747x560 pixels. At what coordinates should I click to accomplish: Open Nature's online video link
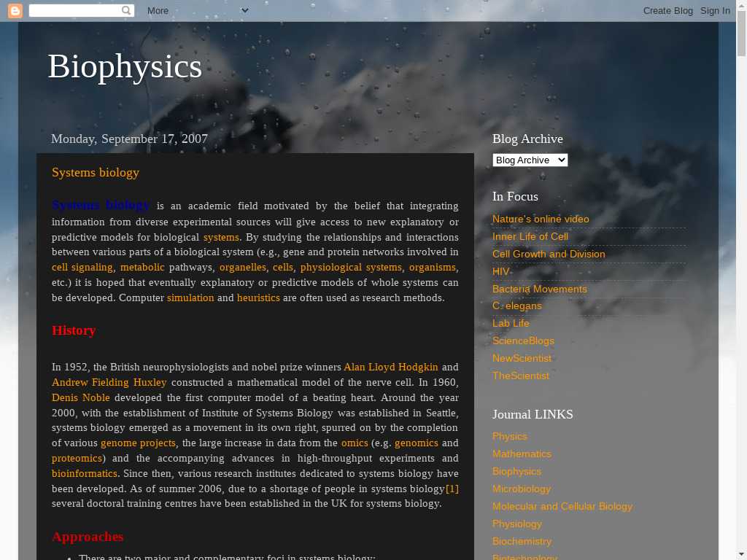[x=541, y=219]
